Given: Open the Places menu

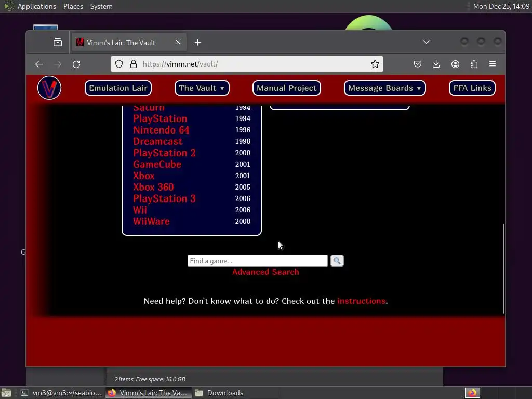Looking at the screenshot, I should (x=73, y=6).
